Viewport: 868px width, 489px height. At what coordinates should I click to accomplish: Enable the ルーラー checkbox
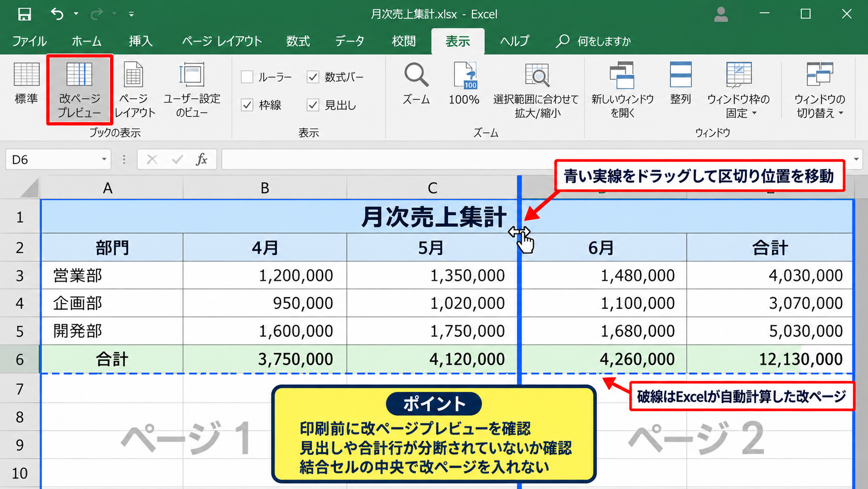[x=247, y=77]
